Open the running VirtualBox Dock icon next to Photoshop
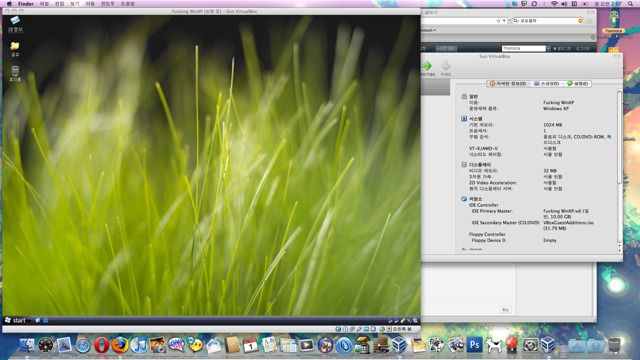Image resolution: width=640 pixels, height=360 pixels. pos(548,345)
